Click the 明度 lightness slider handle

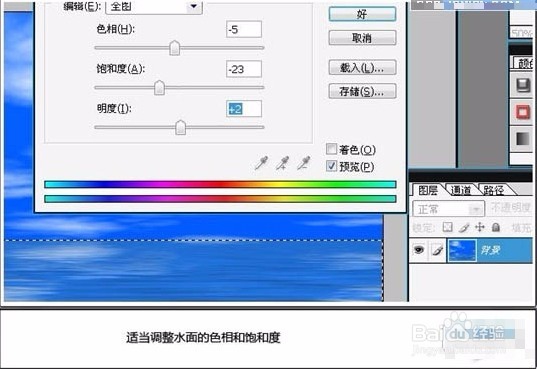pyautogui.click(x=180, y=127)
